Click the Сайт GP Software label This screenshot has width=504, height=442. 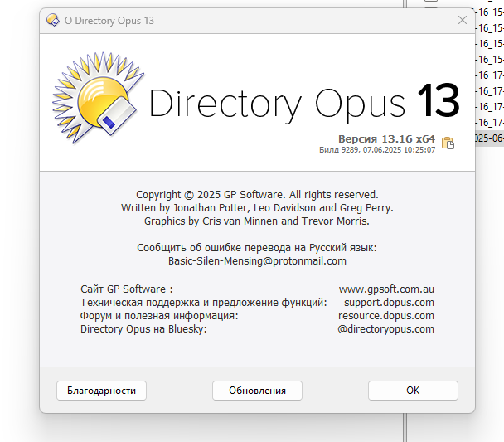click(127, 289)
